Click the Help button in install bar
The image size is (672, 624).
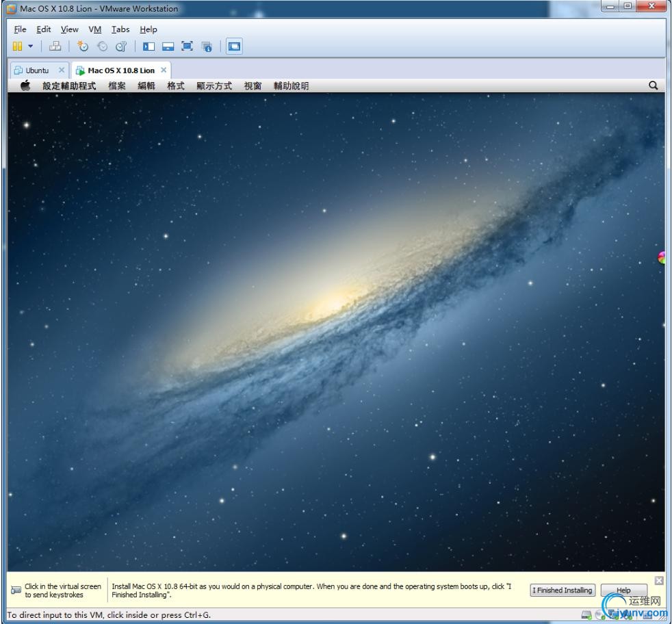tap(623, 590)
